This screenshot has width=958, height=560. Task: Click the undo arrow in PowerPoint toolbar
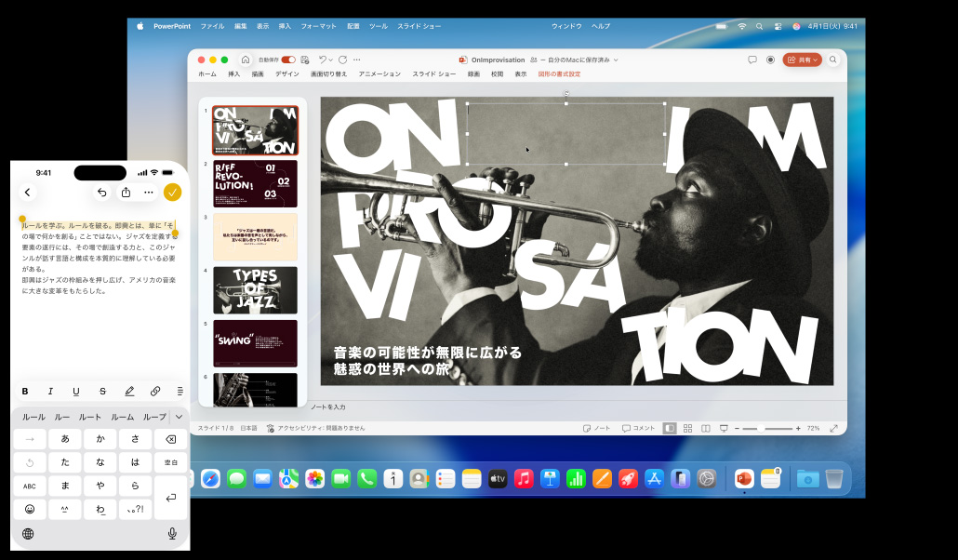tap(322, 60)
